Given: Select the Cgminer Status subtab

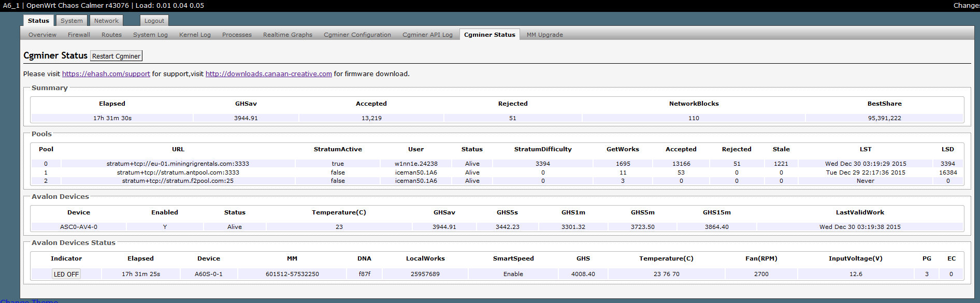Looking at the screenshot, I should [489, 35].
